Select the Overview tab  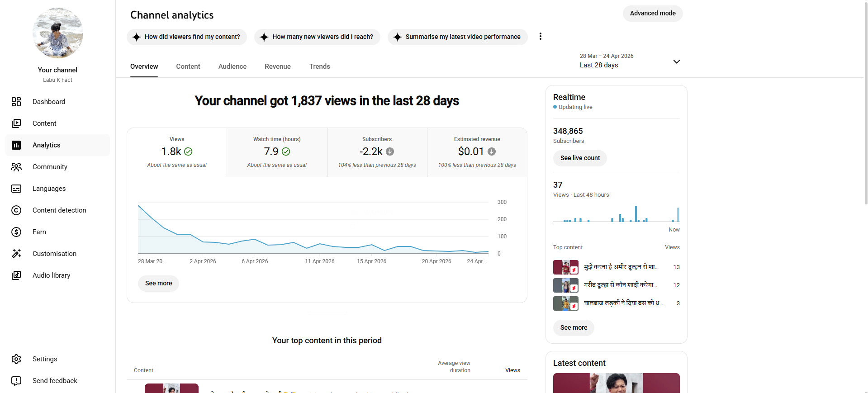click(144, 66)
